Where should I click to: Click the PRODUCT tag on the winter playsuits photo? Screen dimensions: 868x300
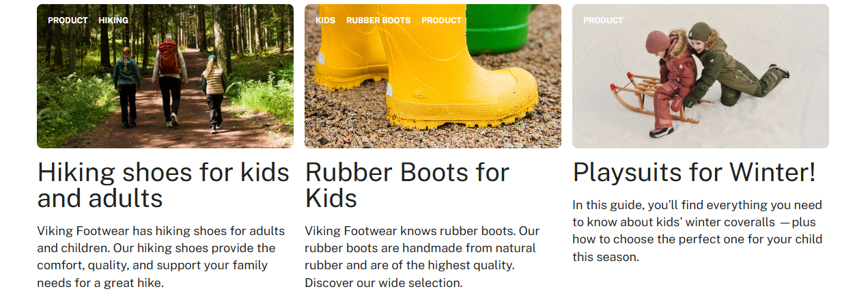[603, 21]
